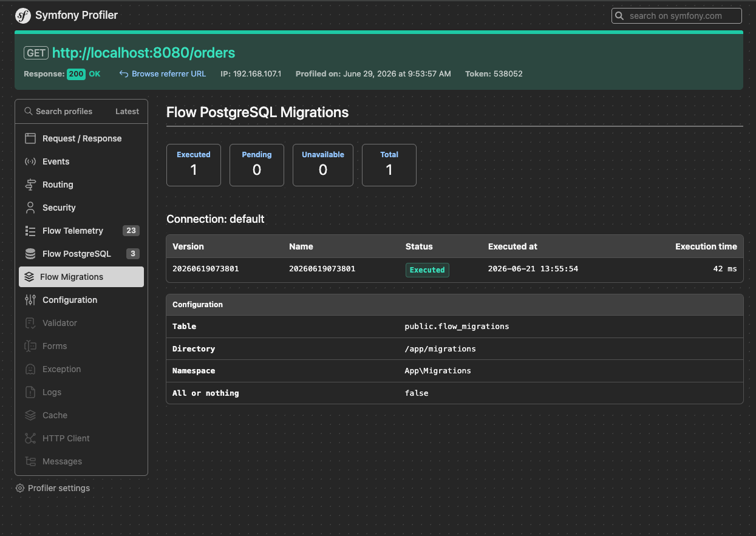
Task: Open the Validator panel
Action: pos(81,323)
